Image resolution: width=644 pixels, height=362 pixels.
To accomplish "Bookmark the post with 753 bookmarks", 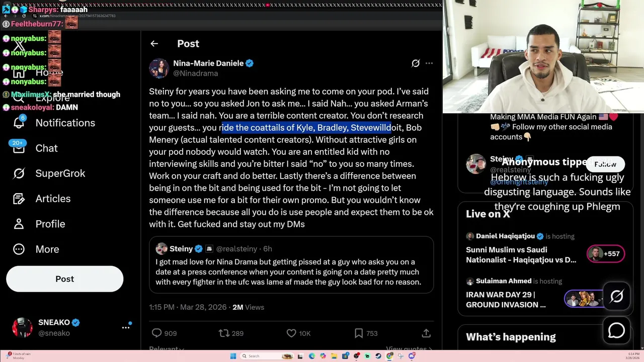I will pyautogui.click(x=365, y=333).
